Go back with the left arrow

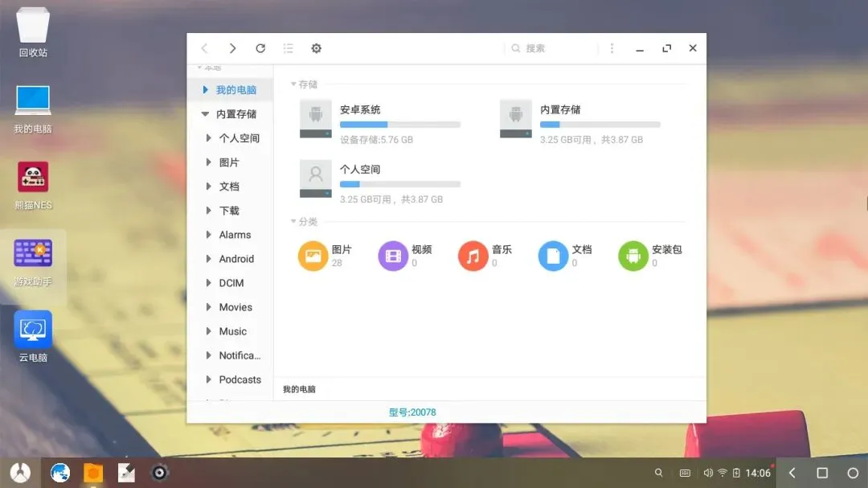click(204, 48)
